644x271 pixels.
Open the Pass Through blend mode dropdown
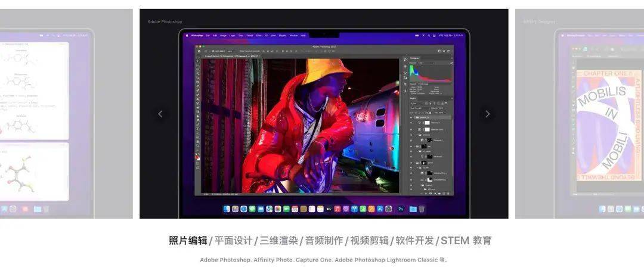pos(420,108)
